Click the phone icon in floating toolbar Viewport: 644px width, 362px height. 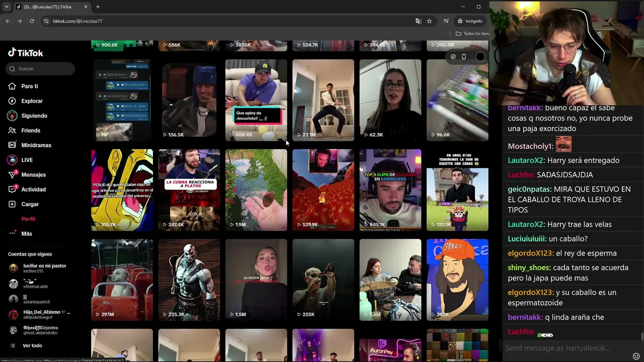click(x=464, y=57)
